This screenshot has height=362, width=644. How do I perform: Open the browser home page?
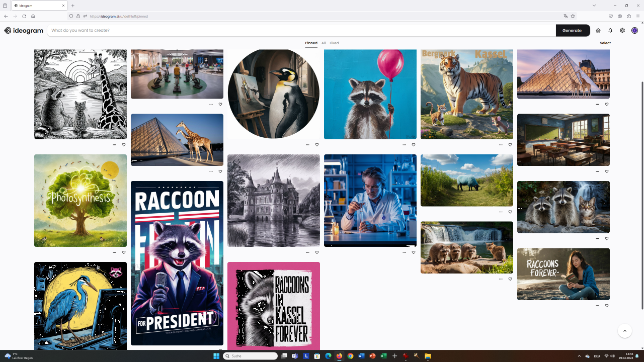(33, 16)
